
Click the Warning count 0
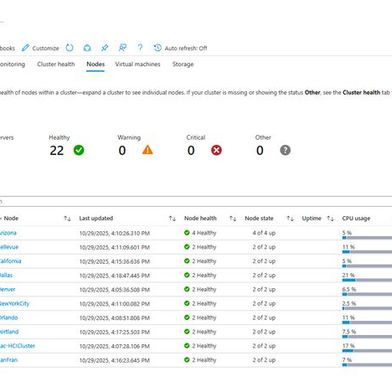[x=122, y=151]
